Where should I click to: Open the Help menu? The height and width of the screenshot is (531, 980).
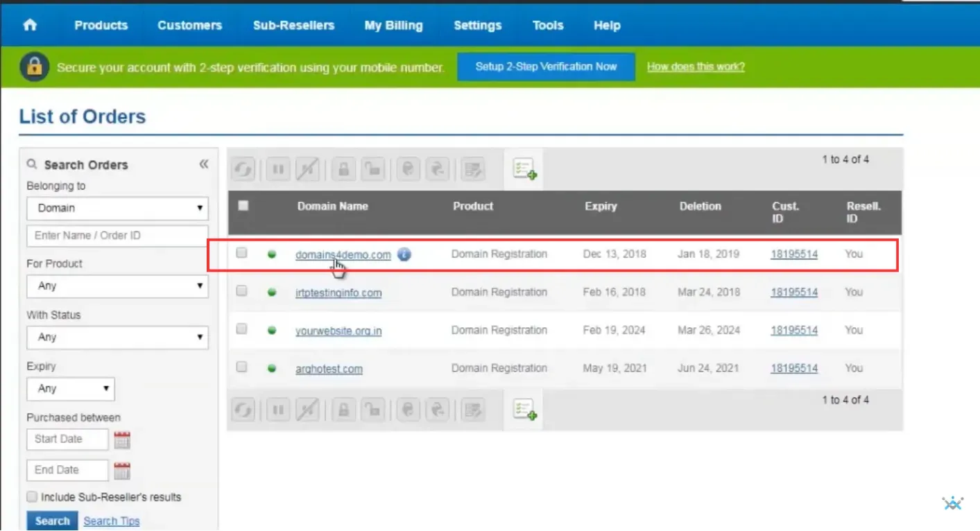tap(607, 26)
